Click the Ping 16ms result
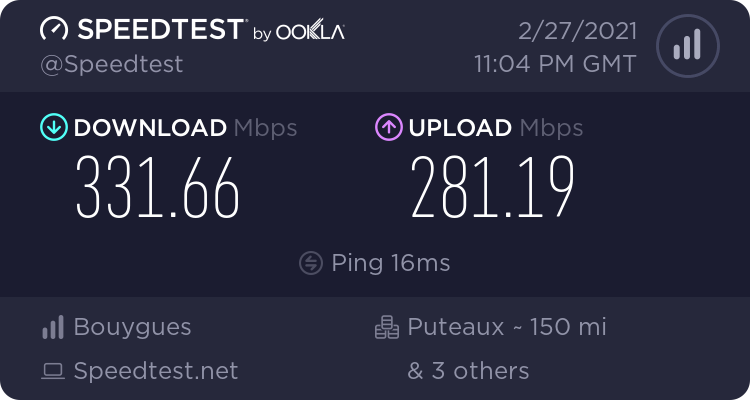The width and height of the screenshot is (750, 400). point(390,263)
